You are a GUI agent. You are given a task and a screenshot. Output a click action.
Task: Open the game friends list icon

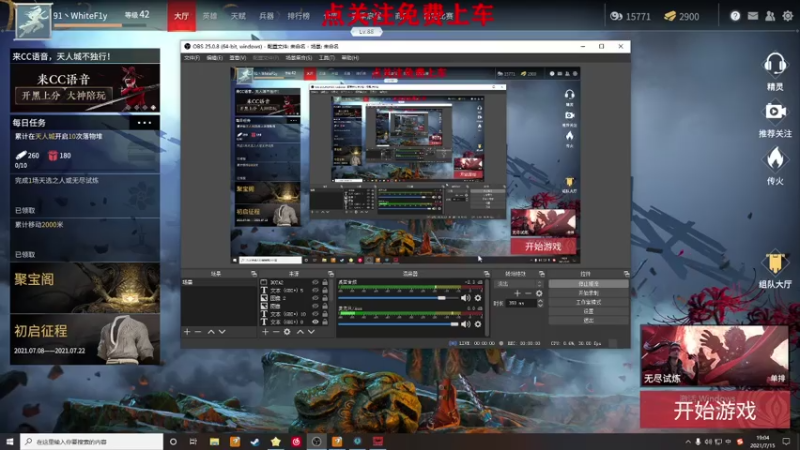[770, 16]
